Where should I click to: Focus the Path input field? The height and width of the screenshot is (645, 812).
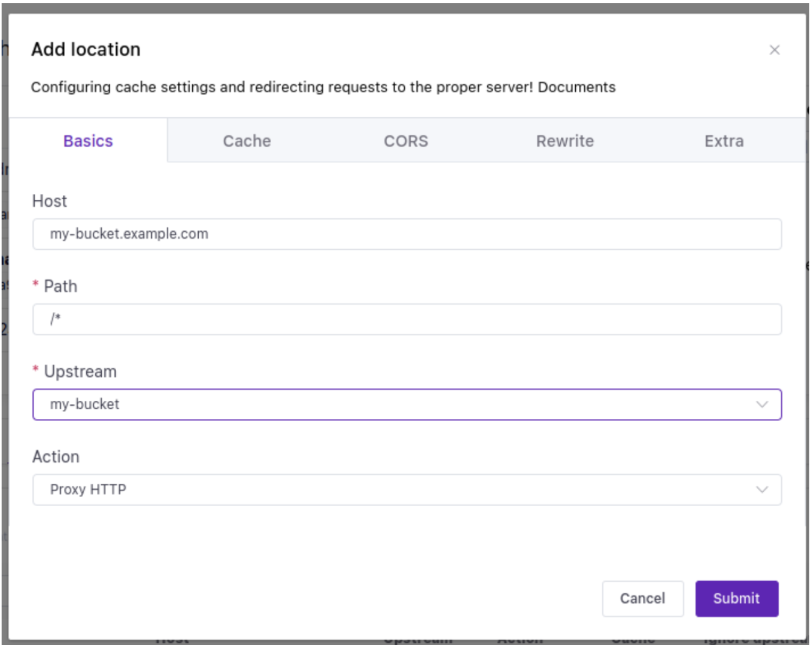click(x=407, y=319)
